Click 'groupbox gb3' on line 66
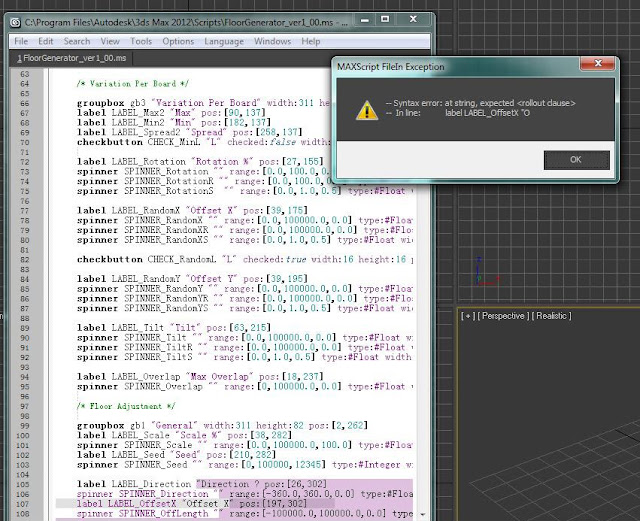Viewport: 640px width, 521px height. tap(111, 103)
